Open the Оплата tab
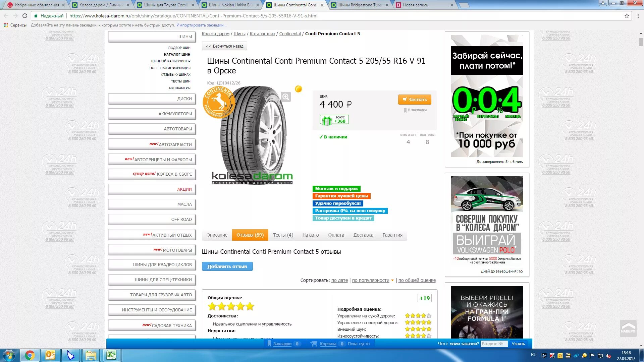The image size is (644, 362). pos(336,235)
